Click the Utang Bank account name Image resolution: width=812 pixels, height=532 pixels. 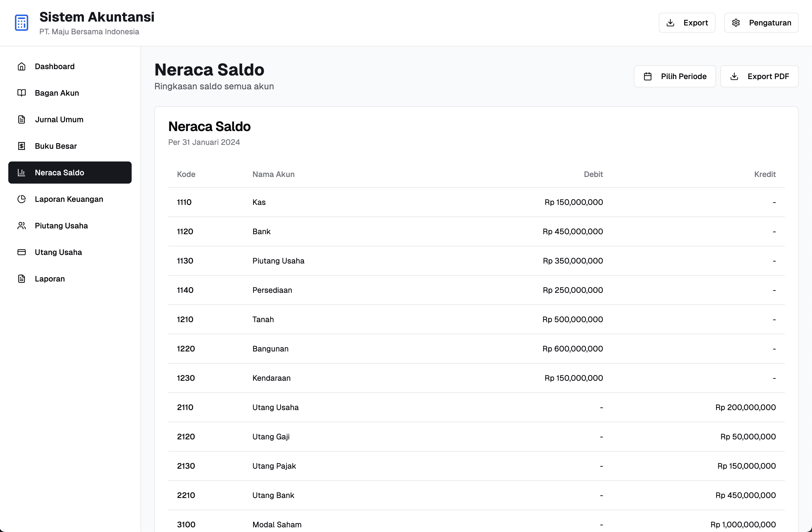[273, 496]
